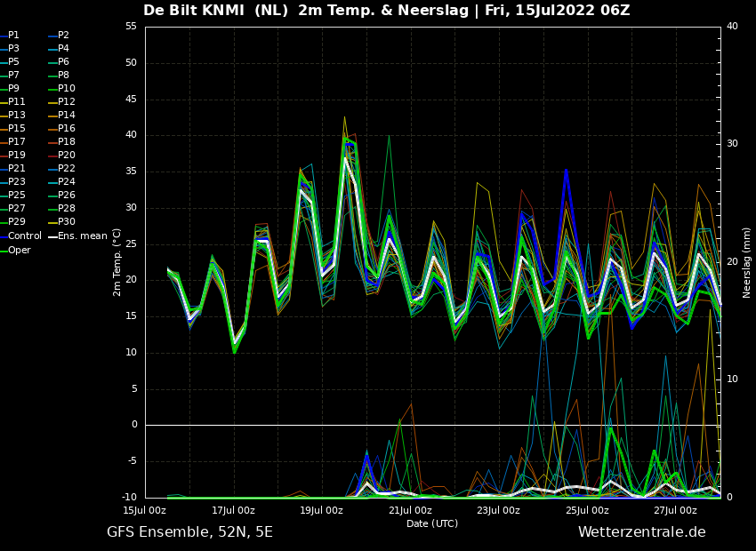
Task: Click the 55 temperature axis value
Action: coord(131,27)
